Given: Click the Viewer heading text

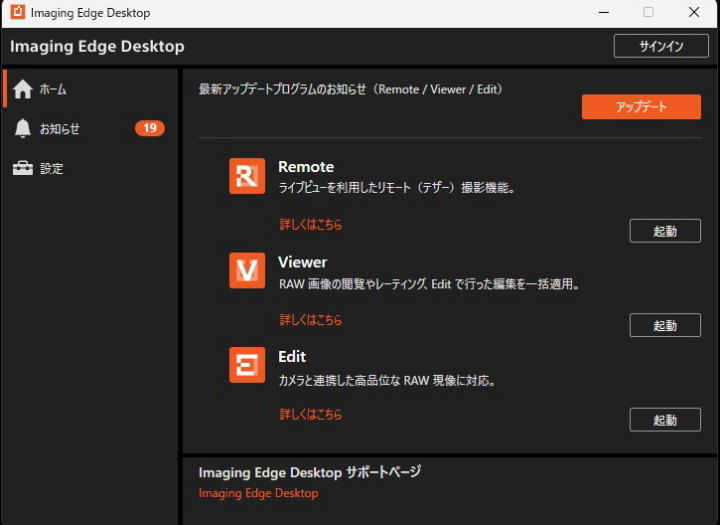Looking at the screenshot, I should [x=303, y=262].
